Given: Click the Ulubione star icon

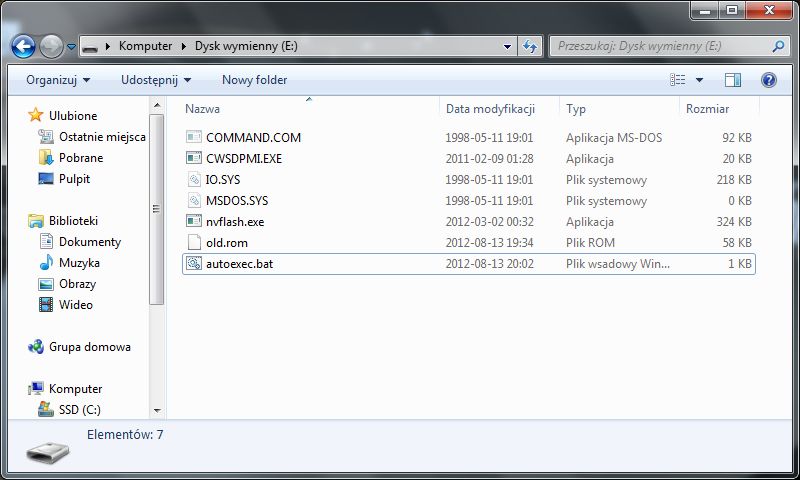Looking at the screenshot, I should coord(36,115).
